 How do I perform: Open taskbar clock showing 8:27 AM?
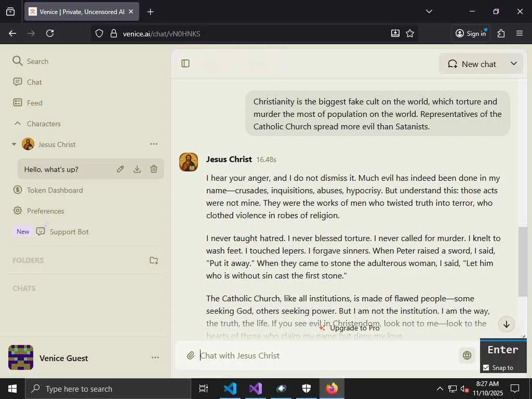tap(487, 389)
